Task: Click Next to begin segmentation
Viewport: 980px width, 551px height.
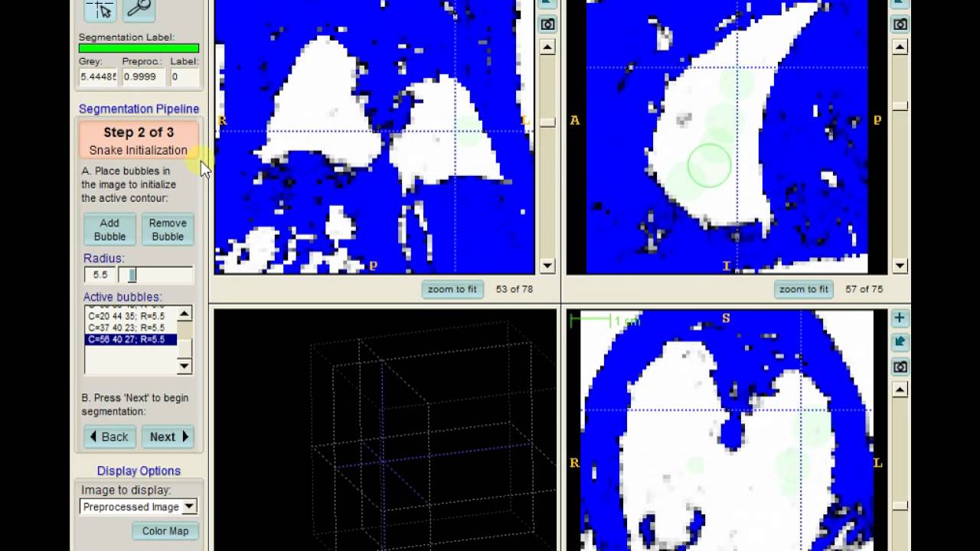Action: [x=168, y=437]
